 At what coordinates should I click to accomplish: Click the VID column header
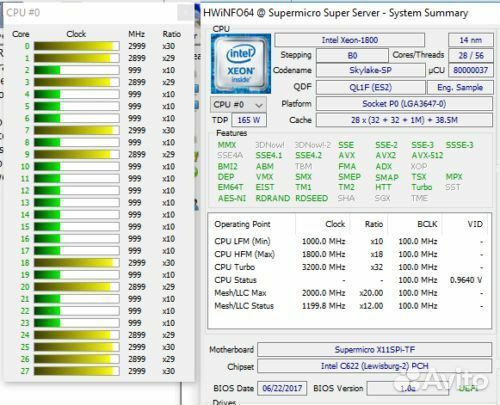click(475, 224)
